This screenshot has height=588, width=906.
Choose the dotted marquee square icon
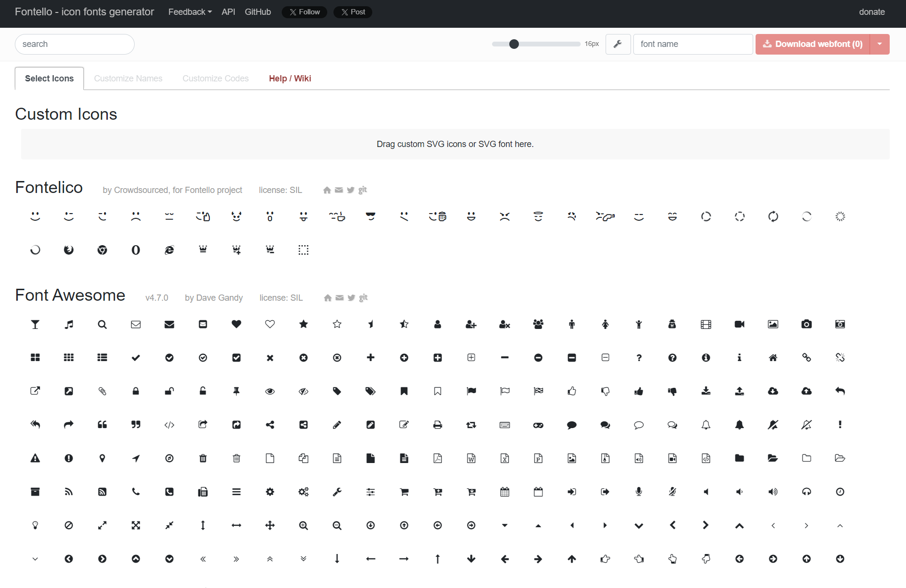pos(304,250)
